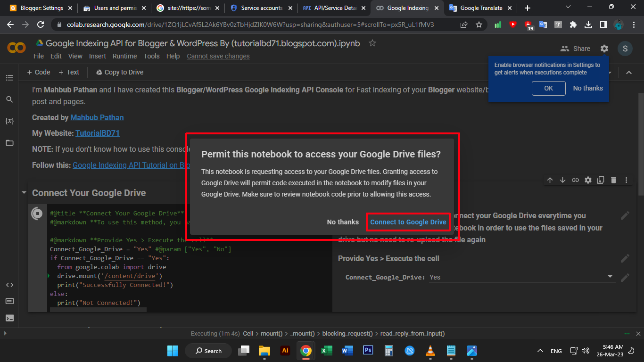
Task: Click mount() in execution breadcrumb
Action: coord(272,333)
